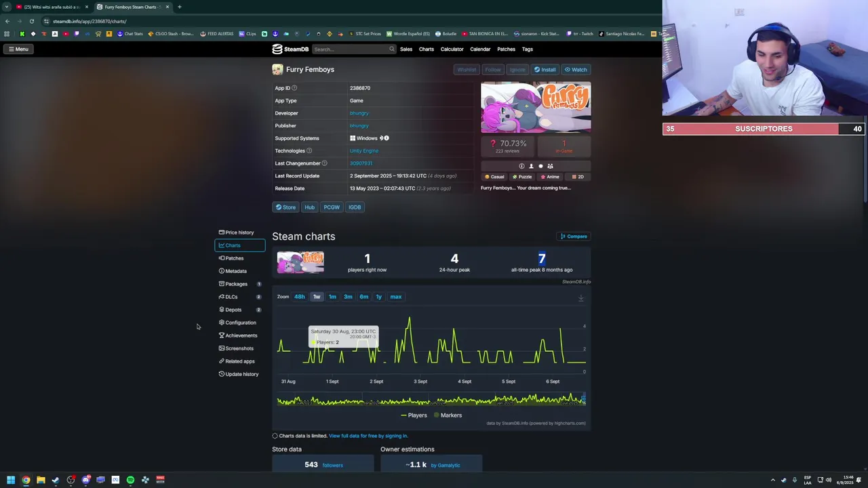This screenshot has height=488, width=868.
Task: Open the chart download menu icon
Action: (x=581, y=298)
